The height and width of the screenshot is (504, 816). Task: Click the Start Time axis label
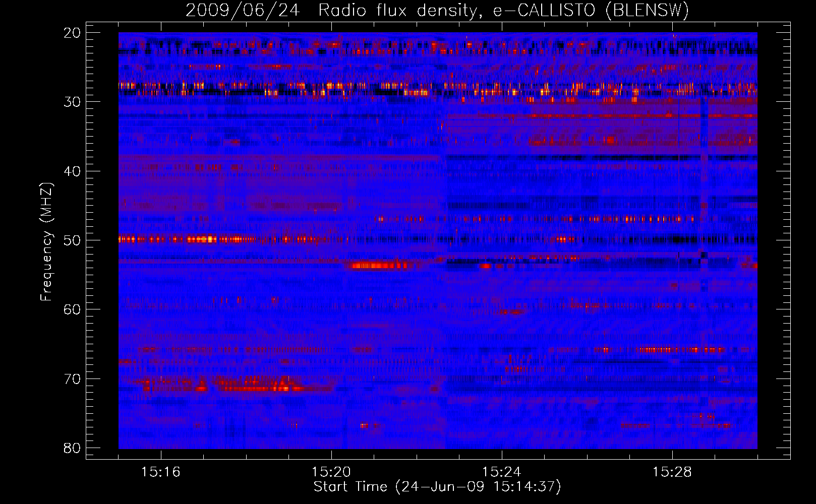(437, 487)
